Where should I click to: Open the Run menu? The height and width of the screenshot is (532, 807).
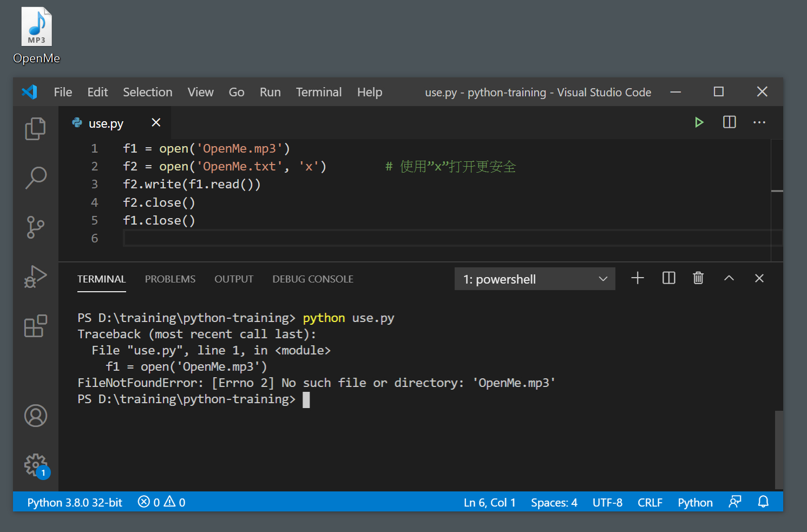[x=270, y=92]
